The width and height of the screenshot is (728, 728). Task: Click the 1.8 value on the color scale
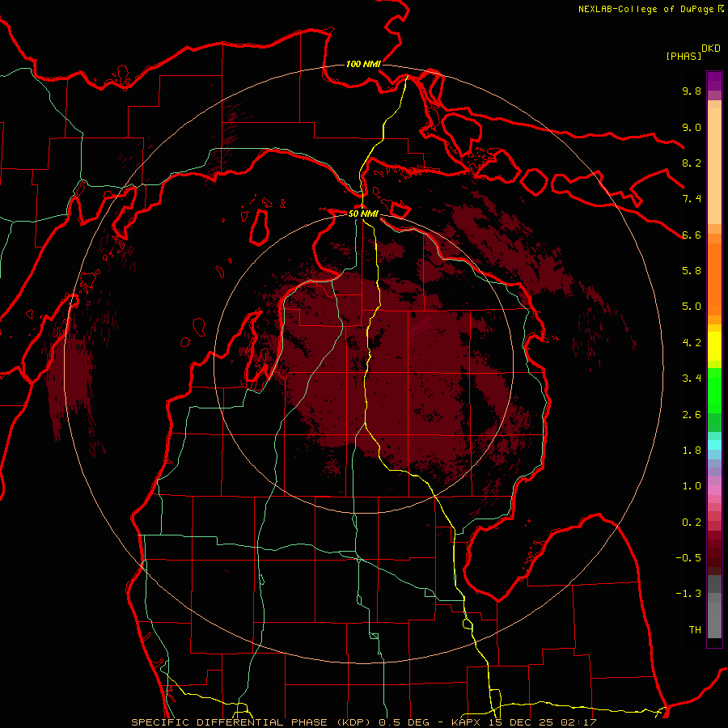(692, 451)
